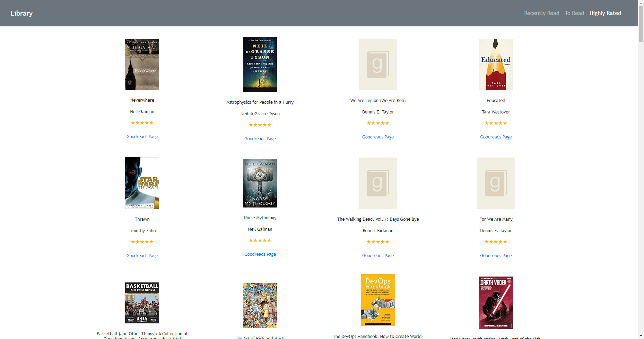
Task: Open Goodreads Page for We Are Legion
Action: click(378, 137)
